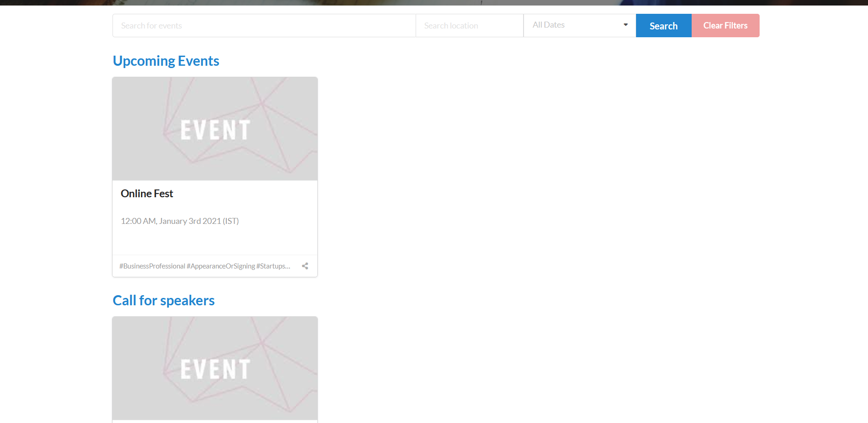Click the Clear Filters button
This screenshot has height=423, width=868.
pos(725,26)
